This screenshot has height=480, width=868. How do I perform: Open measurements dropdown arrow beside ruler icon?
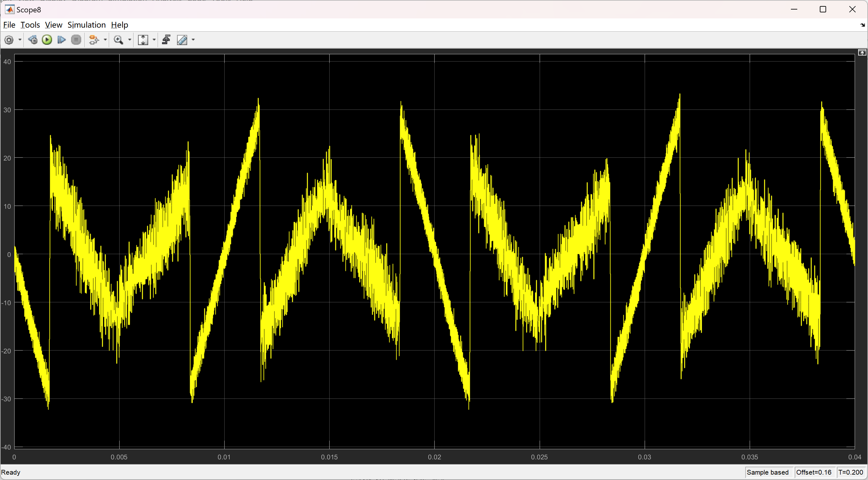click(194, 40)
